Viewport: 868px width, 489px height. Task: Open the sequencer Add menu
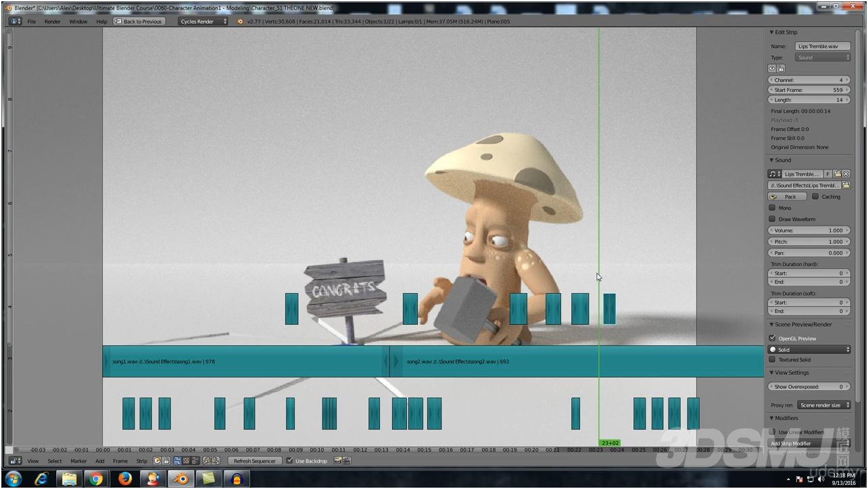99,461
